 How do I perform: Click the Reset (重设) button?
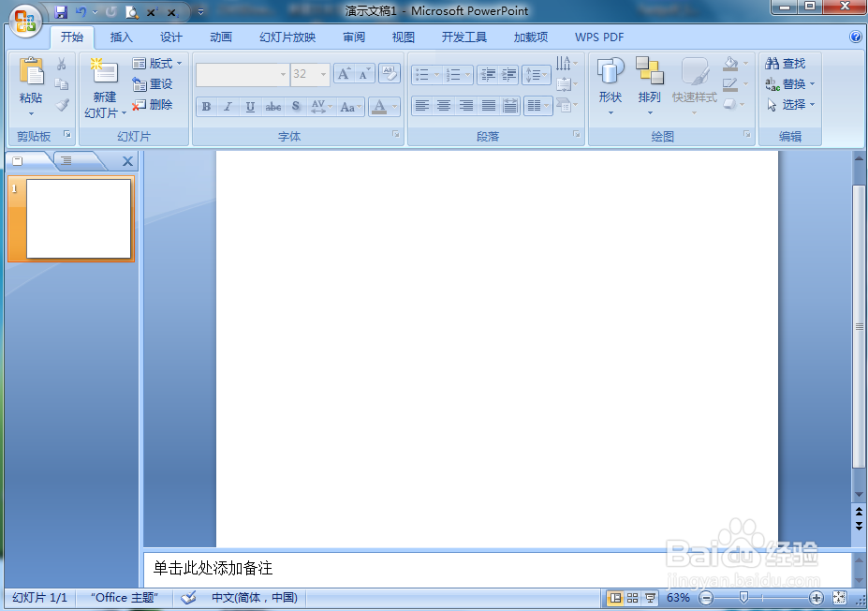click(153, 84)
